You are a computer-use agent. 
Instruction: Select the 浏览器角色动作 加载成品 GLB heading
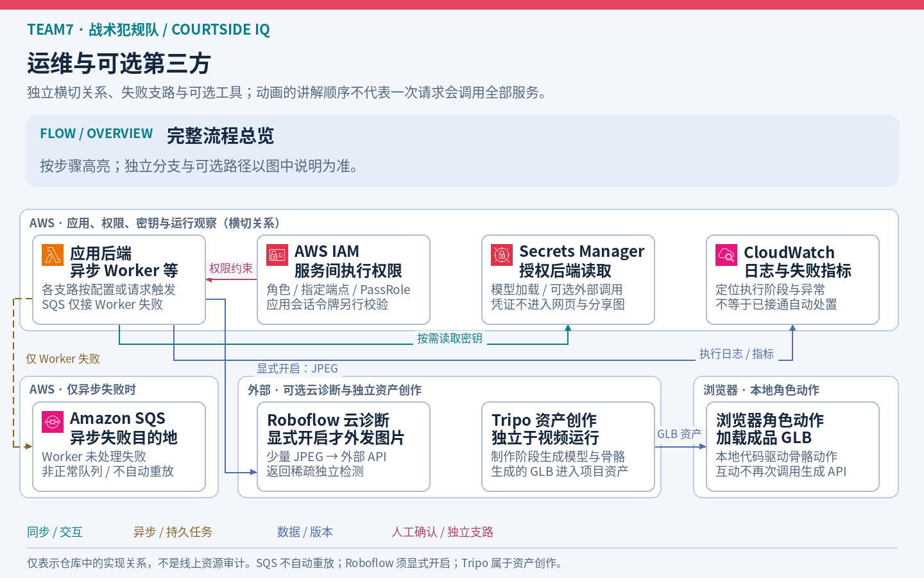tap(770, 429)
